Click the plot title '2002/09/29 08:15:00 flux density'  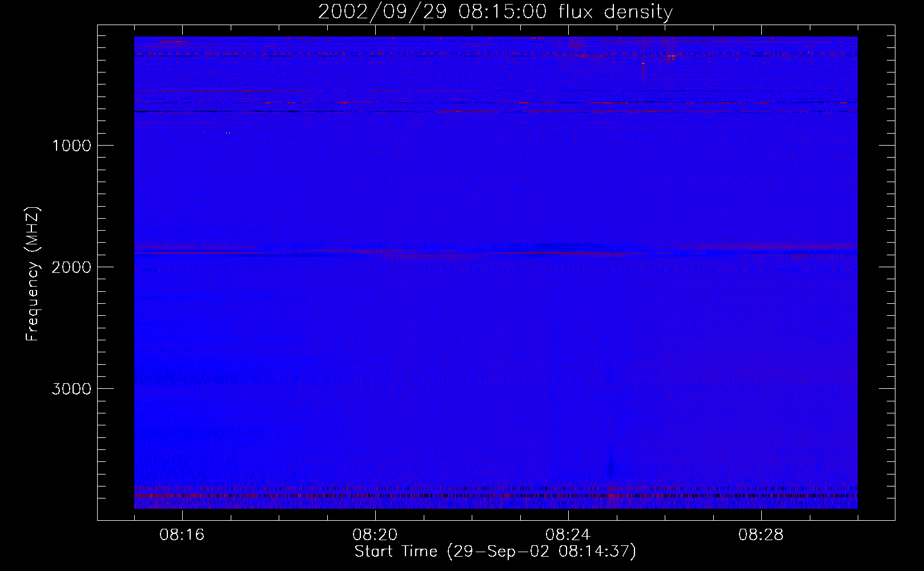(495, 12)
